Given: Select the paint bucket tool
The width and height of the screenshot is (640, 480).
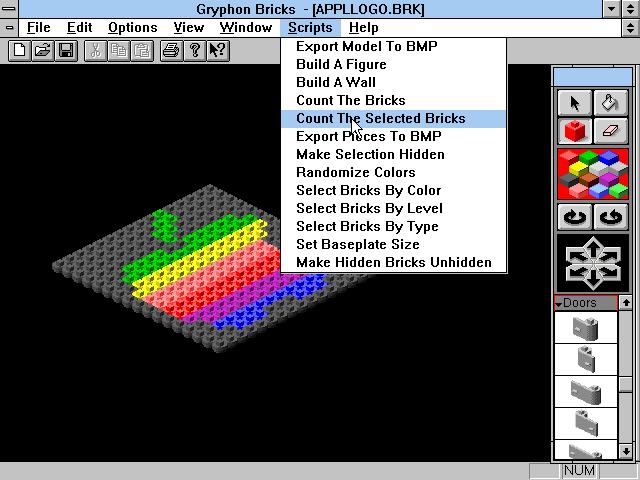Looking at the screenshot, I should pos(611,103).
